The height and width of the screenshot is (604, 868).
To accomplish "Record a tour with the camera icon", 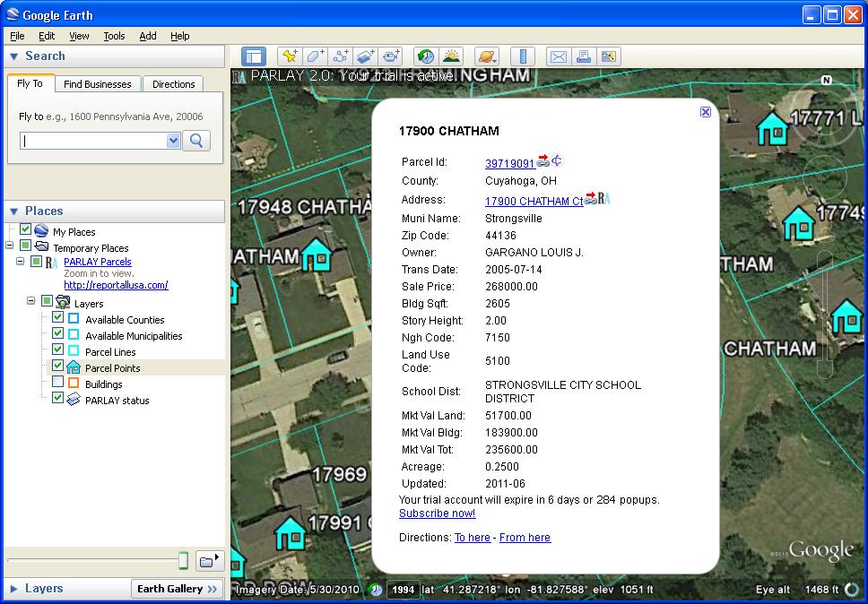I will click(391, 56).
